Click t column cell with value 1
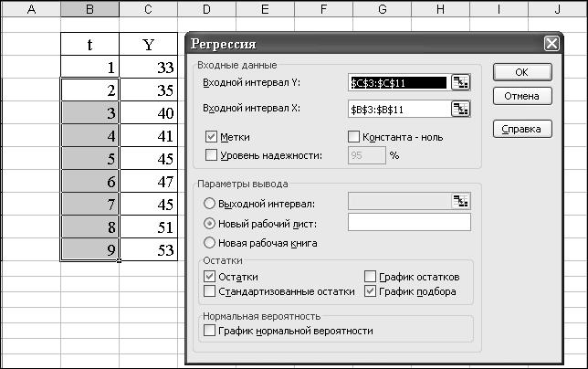Viewport: 588px width, 369px height. pyautogui.click(x=90, y=67)
